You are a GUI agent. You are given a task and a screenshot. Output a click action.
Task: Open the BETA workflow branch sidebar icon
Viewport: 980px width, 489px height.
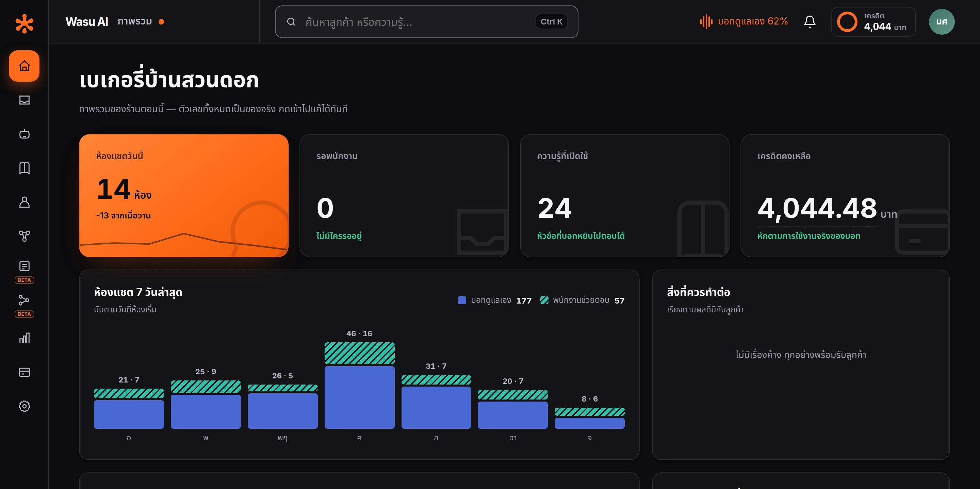coord(24,300)
